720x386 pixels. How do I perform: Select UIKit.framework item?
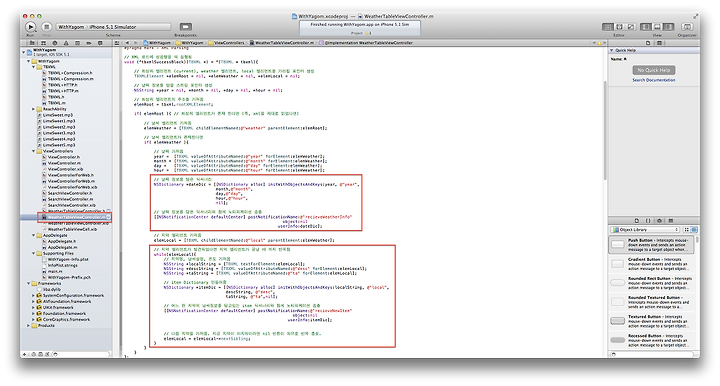[x=55, y=308]
